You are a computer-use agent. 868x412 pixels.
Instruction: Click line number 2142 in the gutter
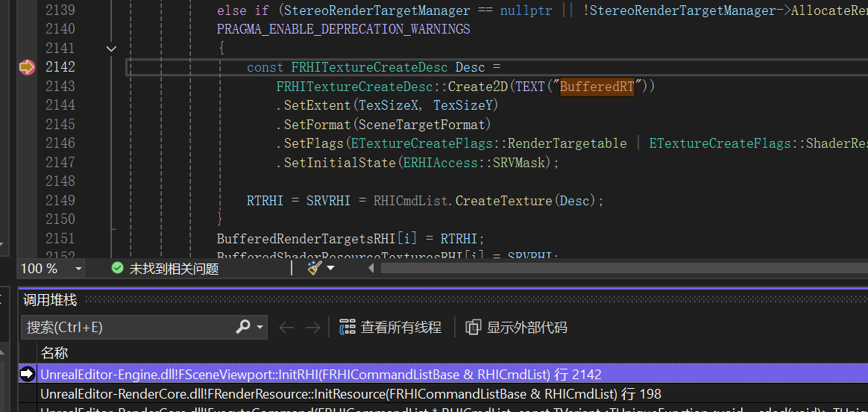click(x=60, y=67)
